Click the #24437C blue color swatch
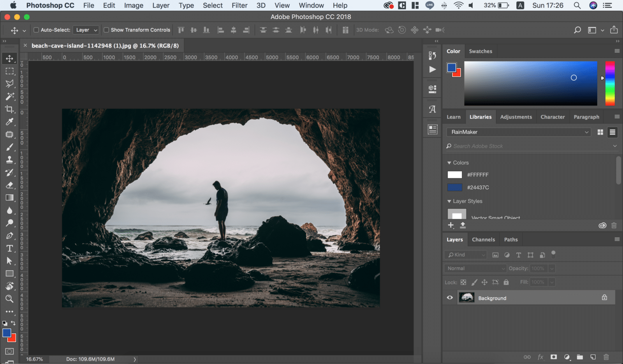The height and width of the screenshot is (364, 623). pyautogui.click(x=455, y=187)
